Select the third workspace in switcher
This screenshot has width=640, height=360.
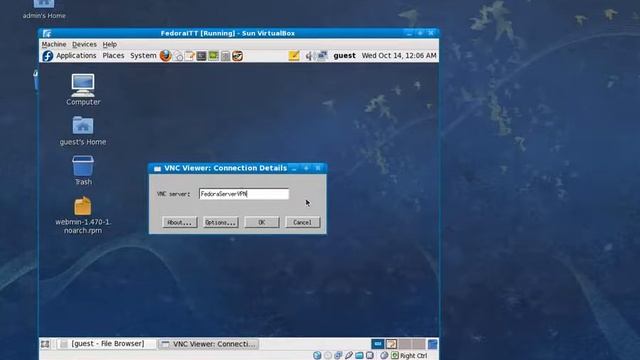pos(404,344)
